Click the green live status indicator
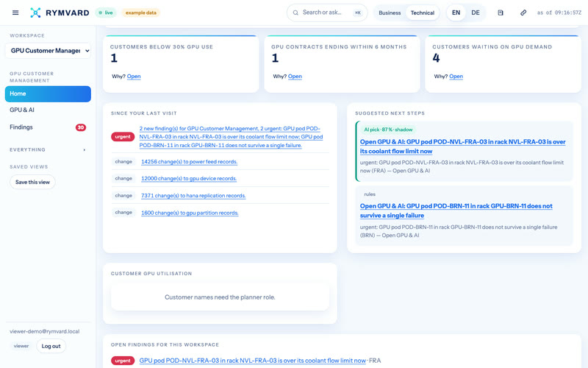 pos(106,13)
